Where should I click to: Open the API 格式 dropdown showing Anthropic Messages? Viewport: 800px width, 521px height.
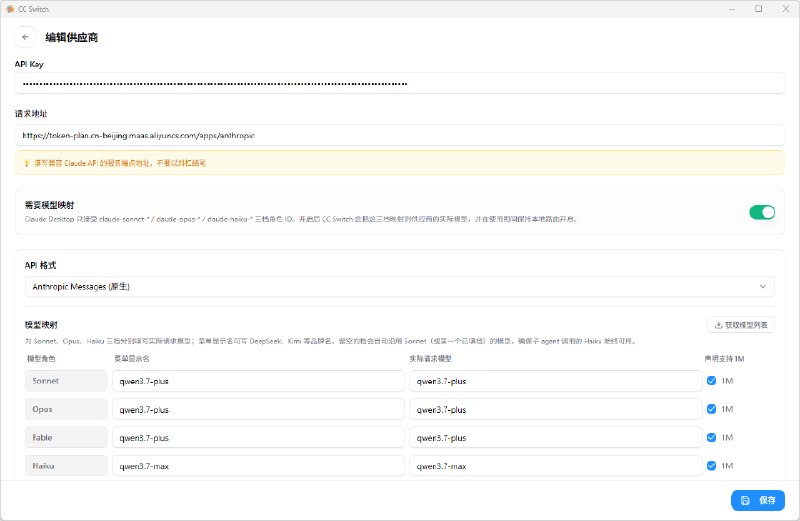(399, 287)
